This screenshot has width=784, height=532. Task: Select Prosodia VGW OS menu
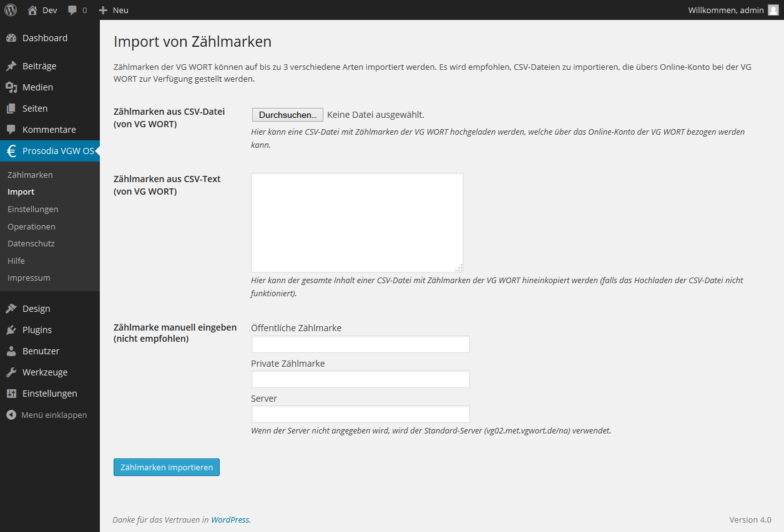[50, 151]
